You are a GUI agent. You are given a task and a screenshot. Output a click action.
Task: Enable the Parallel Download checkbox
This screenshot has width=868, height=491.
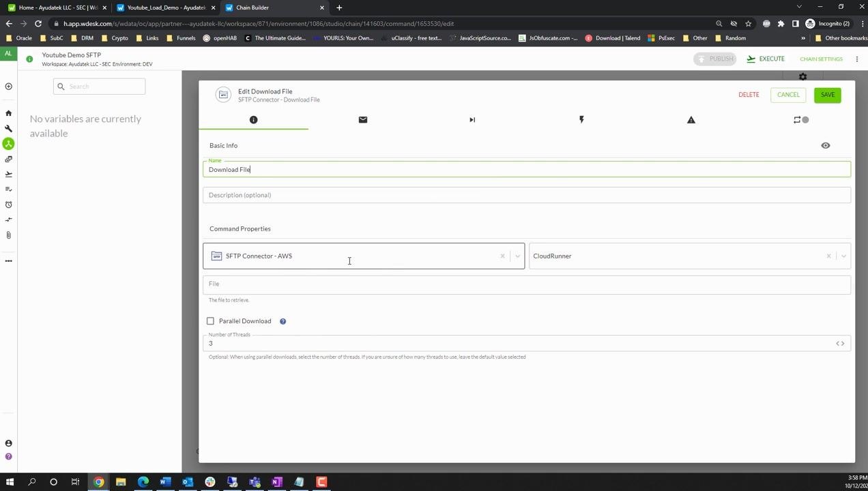pyautogui.click(x=210, y=321)
